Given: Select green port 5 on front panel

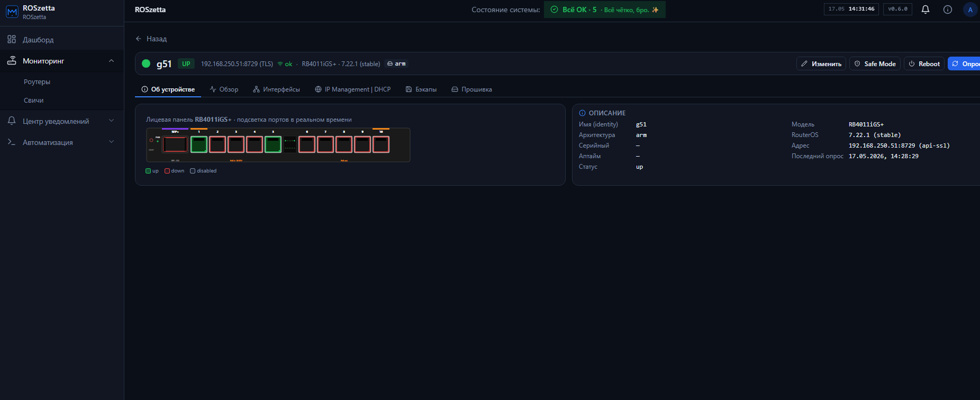Looking at the screenshot, I should 273,144.
